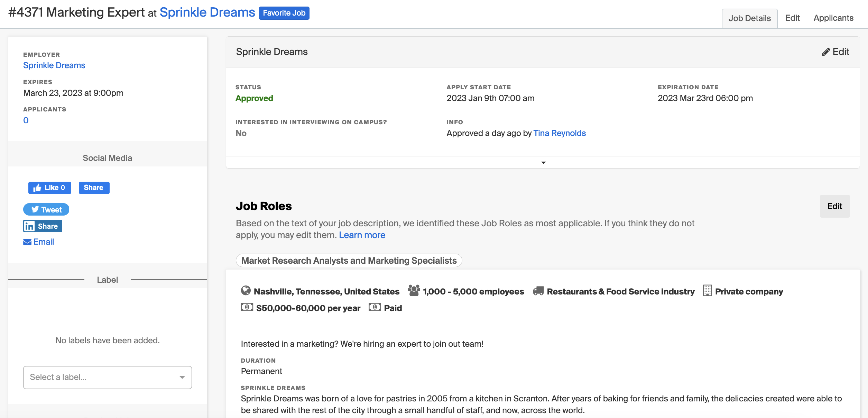This screenshot has width=868, height=418.
Task: Click the Permanent duration value
Action: (x=261, y=371)
